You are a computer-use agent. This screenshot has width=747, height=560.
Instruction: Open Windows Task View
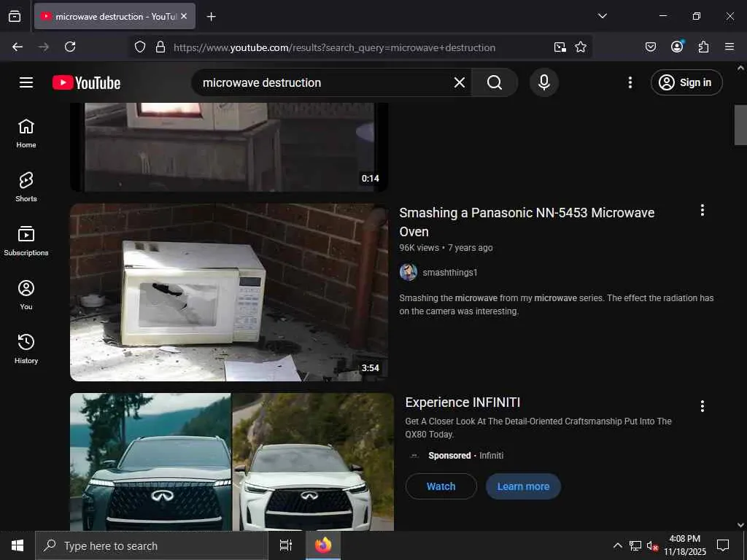(285, 545)
